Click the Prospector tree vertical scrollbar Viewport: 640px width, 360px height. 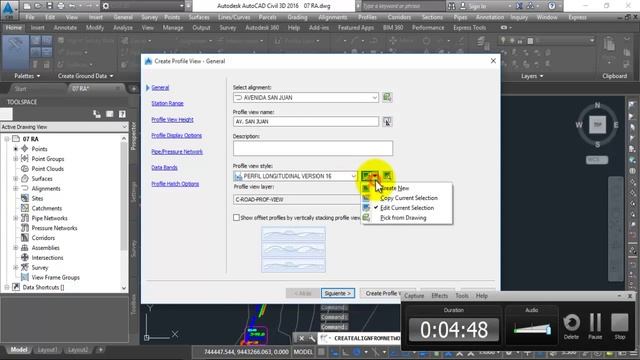pos(124,214)
